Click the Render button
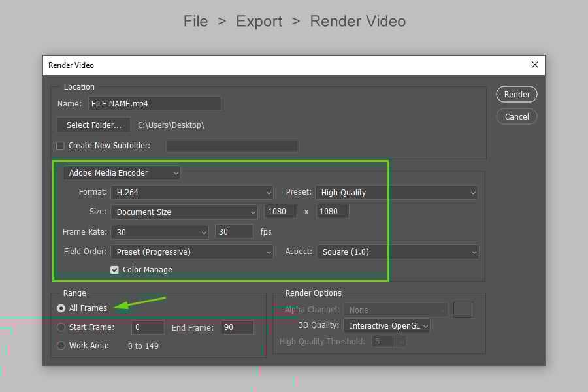Image resolution: width=588 pixels, height=392 pixels. pyautogui.click(x=516, y=94)
